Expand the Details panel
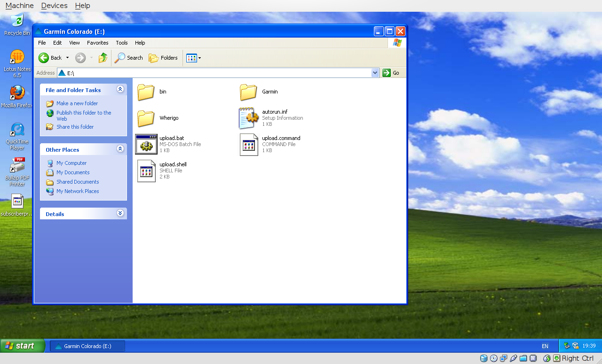Screen dimensions: 602x364 tap(120, 213)
